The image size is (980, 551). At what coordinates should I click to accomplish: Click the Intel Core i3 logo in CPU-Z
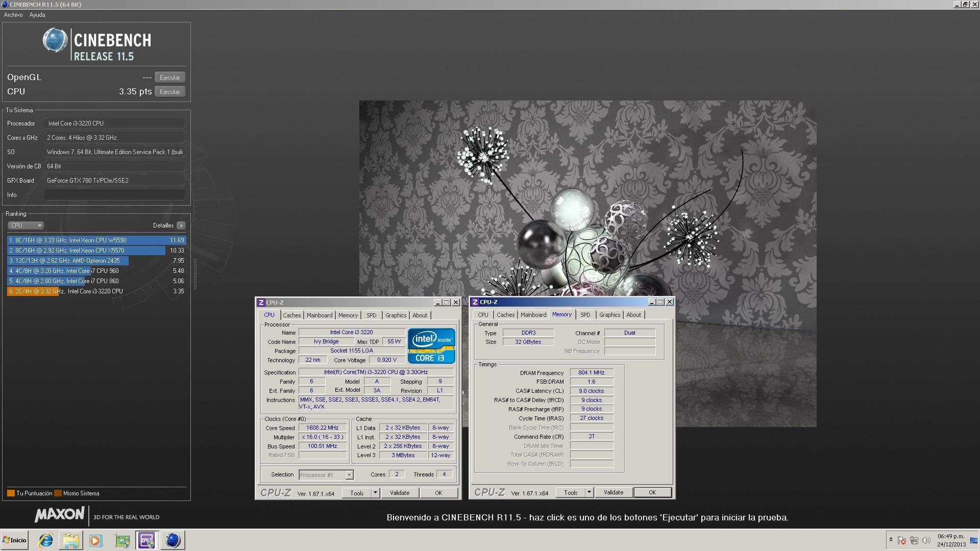(431, 345)
